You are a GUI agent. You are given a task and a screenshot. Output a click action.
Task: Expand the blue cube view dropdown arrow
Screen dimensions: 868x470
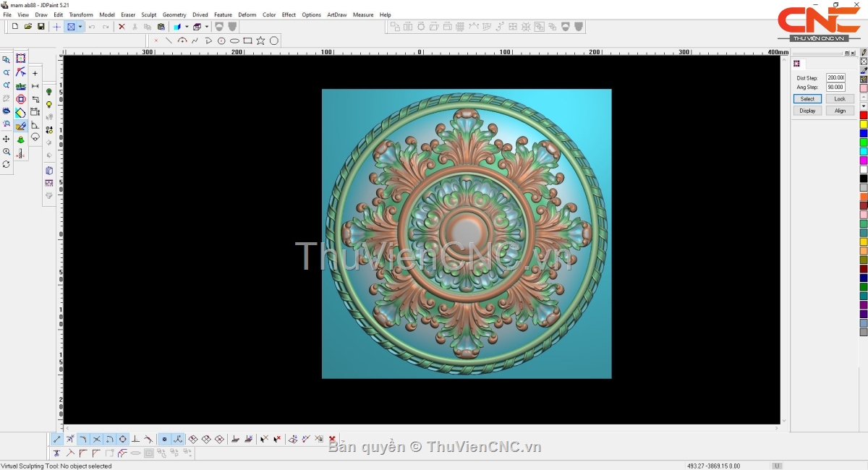[187, 27]
